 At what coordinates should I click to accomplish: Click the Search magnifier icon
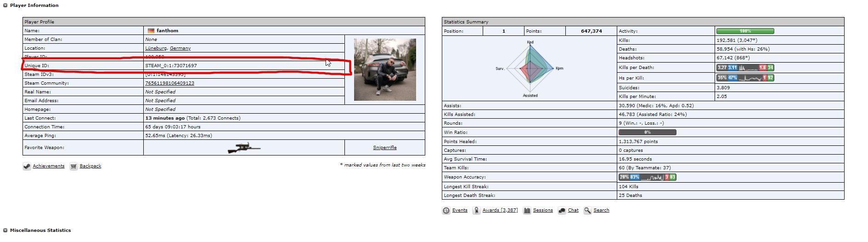point(587,211)
